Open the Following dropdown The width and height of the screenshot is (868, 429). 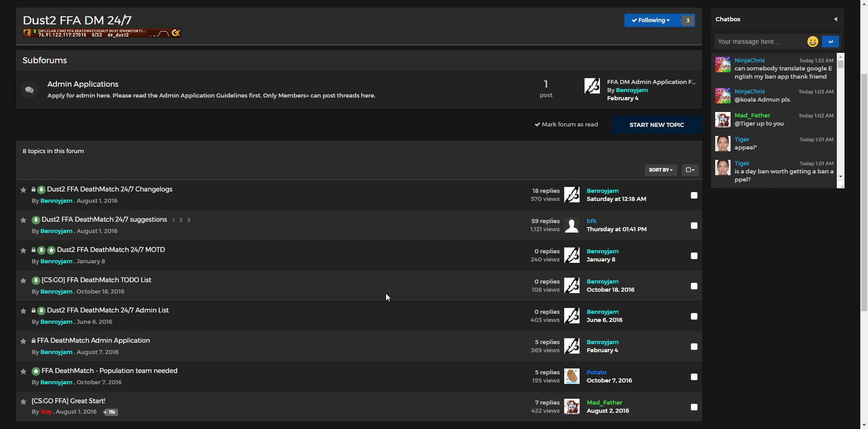651,20
